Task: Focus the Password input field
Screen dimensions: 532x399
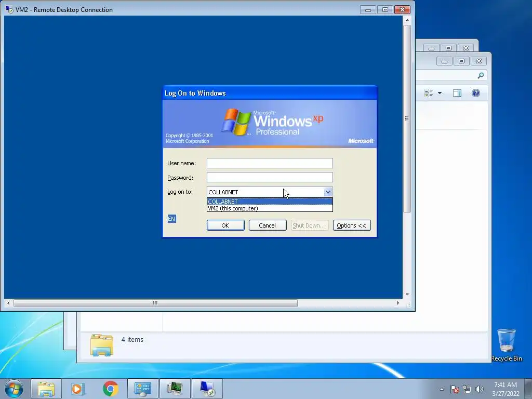Action: coord(270,178)
